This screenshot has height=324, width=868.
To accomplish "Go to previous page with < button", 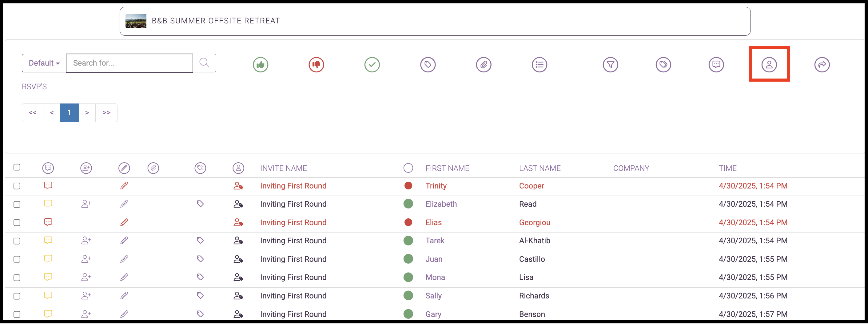I will pyautogui.click(x=52, y=113).
